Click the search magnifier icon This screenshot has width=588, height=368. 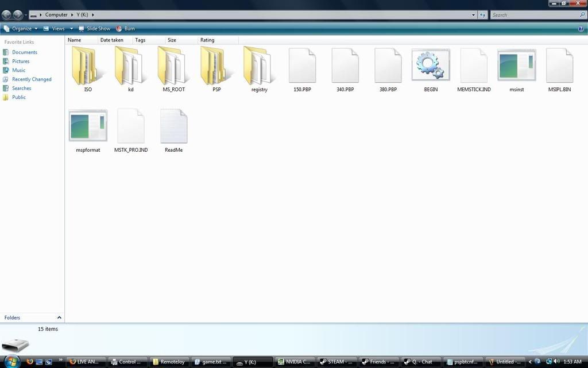(582, 14)
